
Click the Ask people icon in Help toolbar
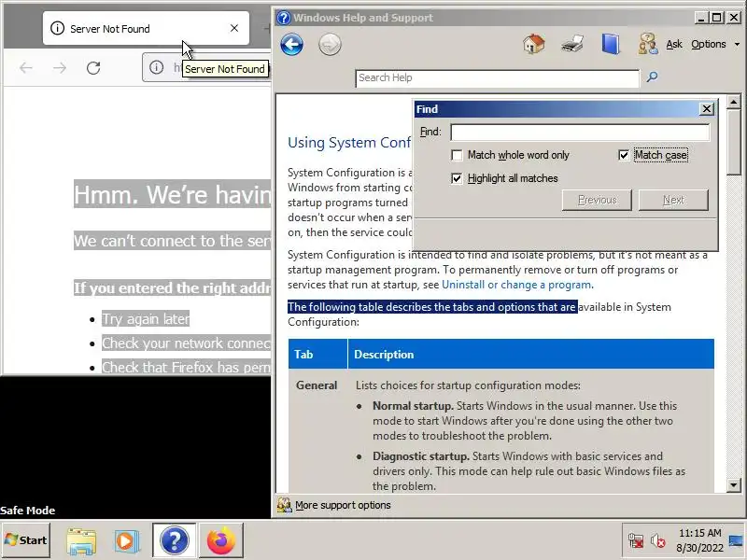click(x=648, y=44)
